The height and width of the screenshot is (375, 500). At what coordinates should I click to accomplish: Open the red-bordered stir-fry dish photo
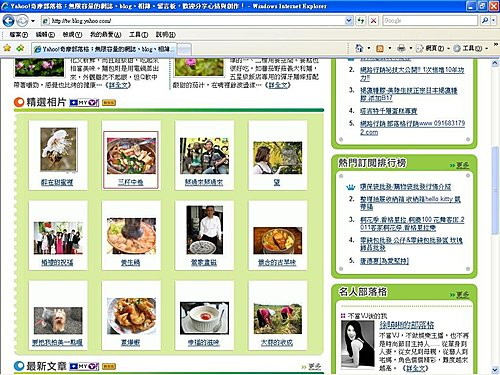pyautogui.click(x=131, y=156)
